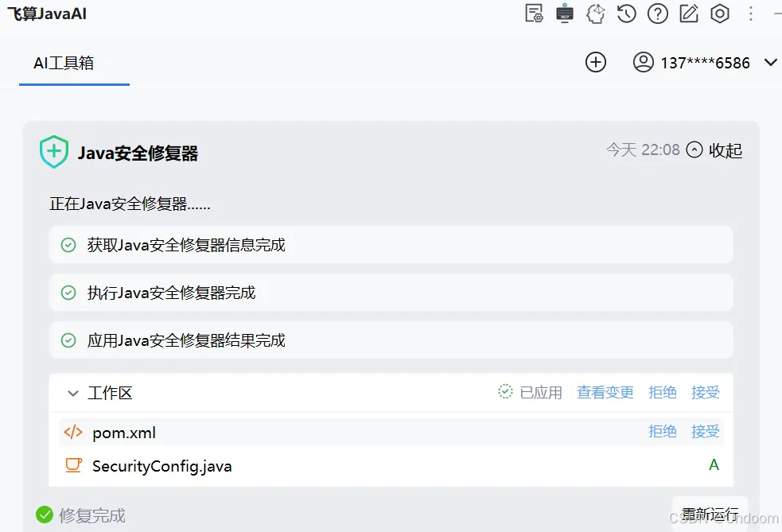Click the 今天 22:08 timestamp
This screenshot has width=782, height=532.
[643, 150]
